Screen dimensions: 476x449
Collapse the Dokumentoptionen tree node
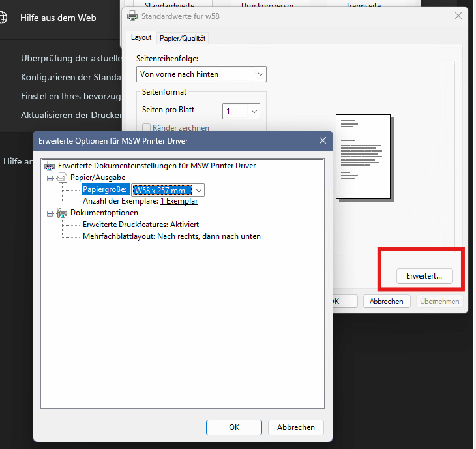(x=50, y=213)
